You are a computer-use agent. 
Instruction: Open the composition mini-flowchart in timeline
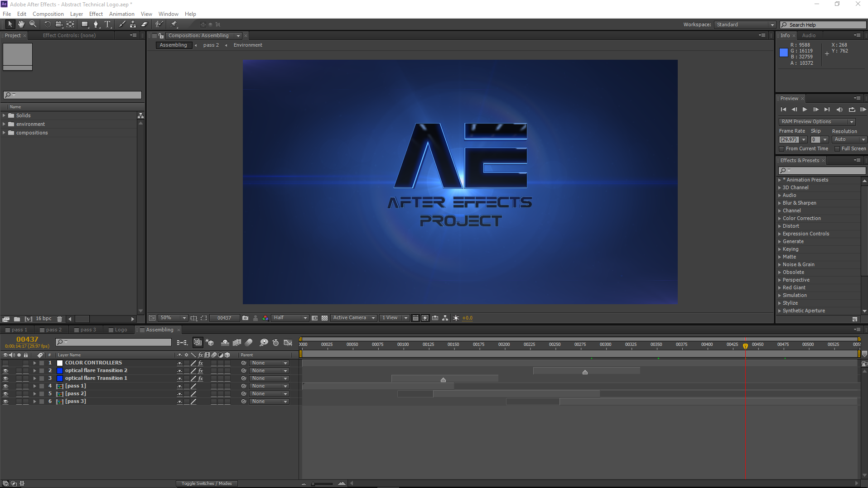(182, 343)
